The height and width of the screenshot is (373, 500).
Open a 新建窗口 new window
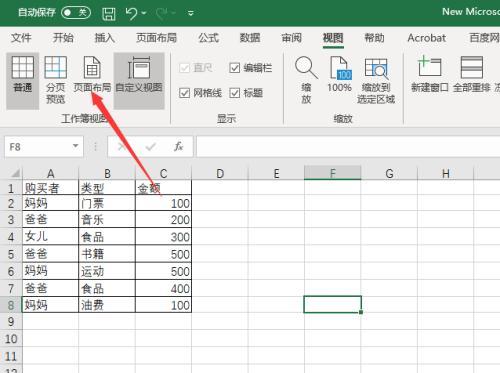coord(430,75)
